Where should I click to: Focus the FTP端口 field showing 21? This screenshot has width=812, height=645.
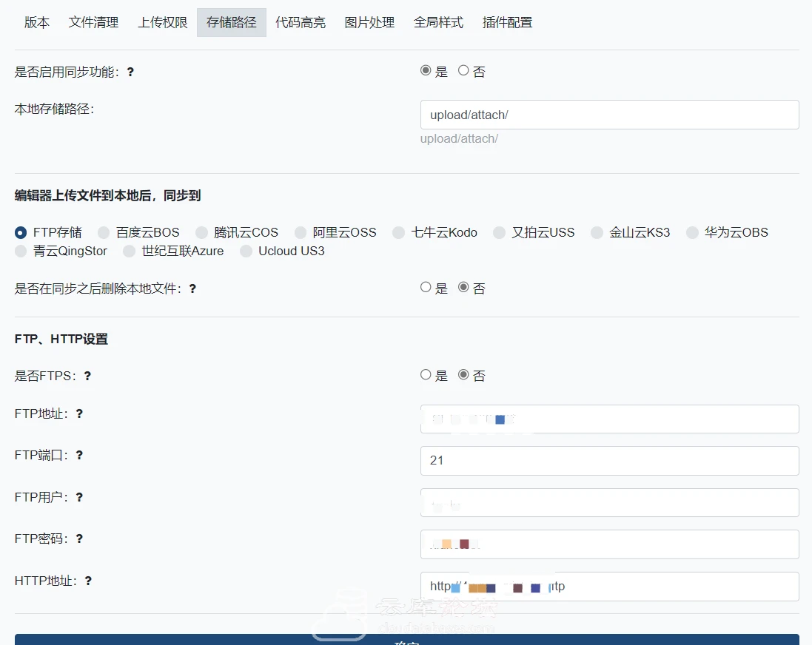point(609,461)
